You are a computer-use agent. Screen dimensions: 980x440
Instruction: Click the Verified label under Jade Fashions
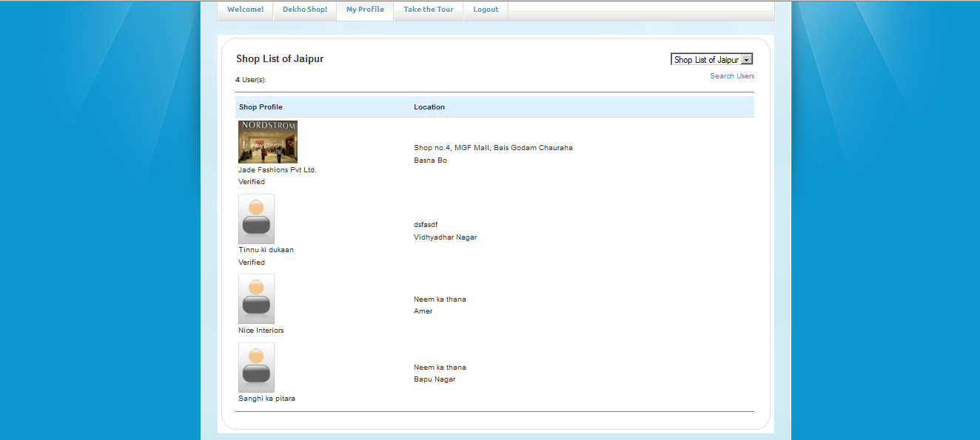(252, 182)
